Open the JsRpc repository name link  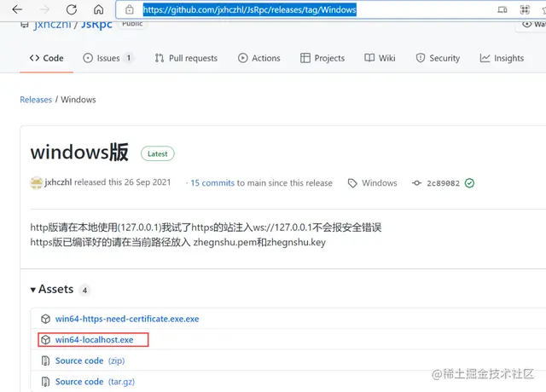pos(96,25)
